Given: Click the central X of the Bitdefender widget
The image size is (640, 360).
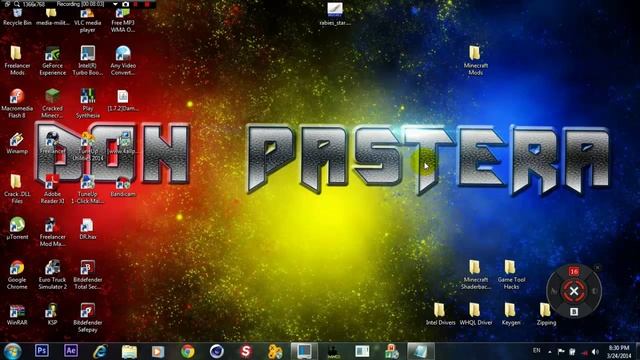Looking at the screenshot, I should point(574,291).
